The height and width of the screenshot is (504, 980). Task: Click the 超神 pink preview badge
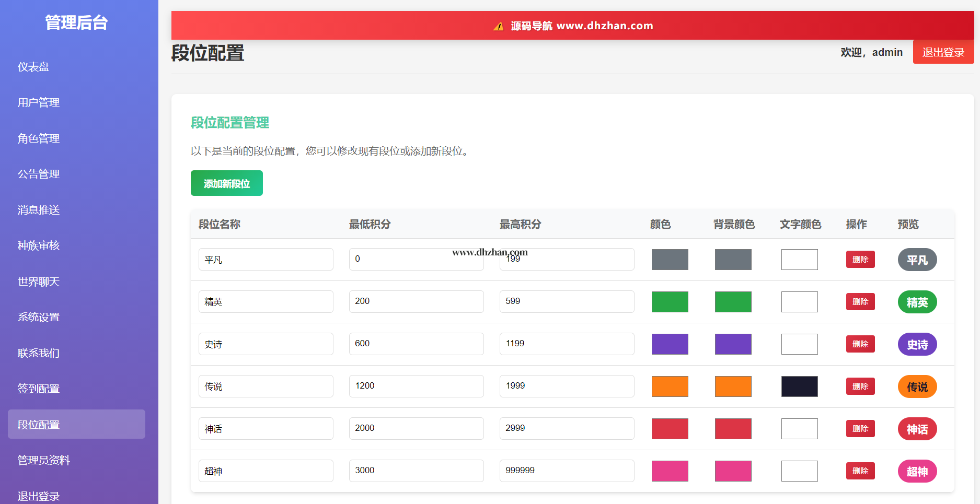click(x=917, y=471)
